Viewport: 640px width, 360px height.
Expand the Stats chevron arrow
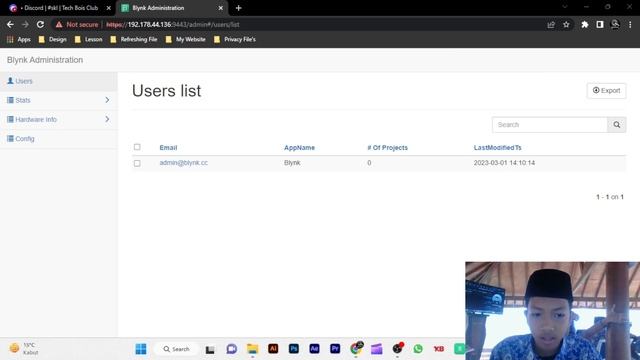(x=107, y=100)
